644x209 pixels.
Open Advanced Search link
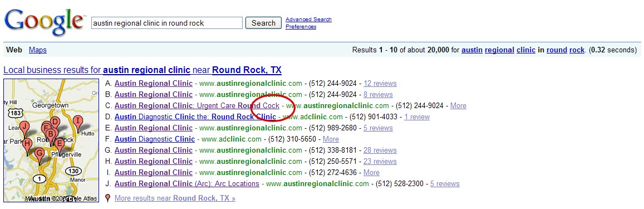point(308,20)
